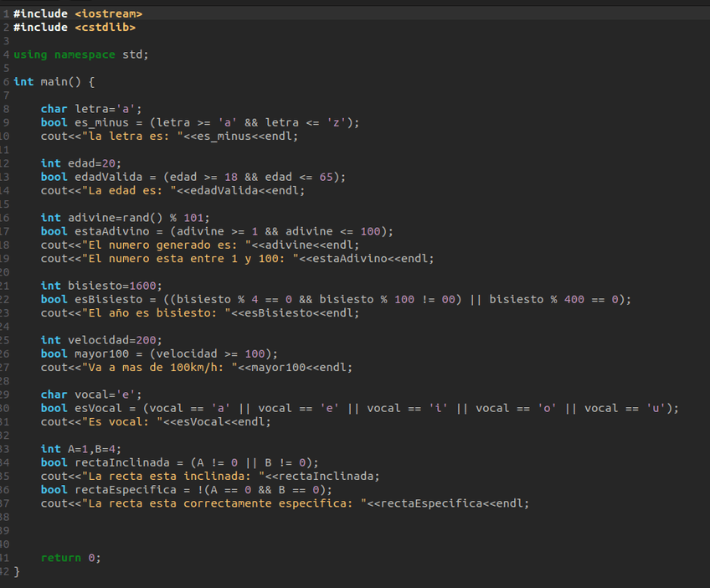
Task: Click the int edad=20 declaration
Action: (81, 163)
